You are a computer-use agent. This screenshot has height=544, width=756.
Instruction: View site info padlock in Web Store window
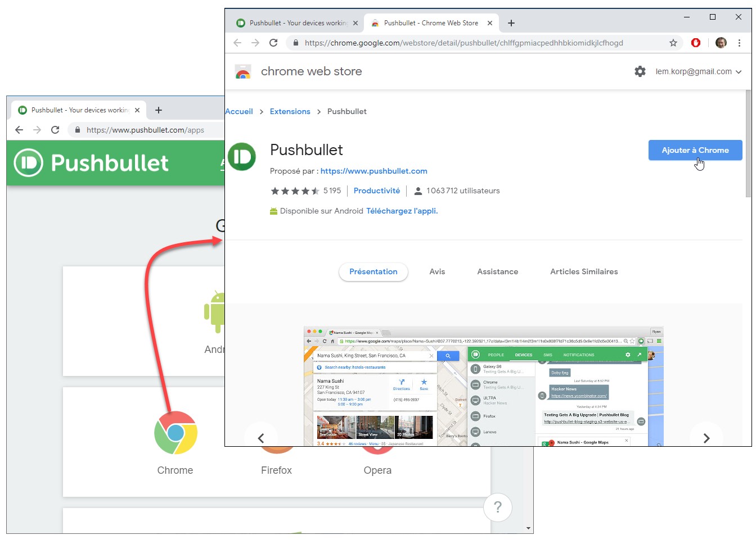point(295,43)
